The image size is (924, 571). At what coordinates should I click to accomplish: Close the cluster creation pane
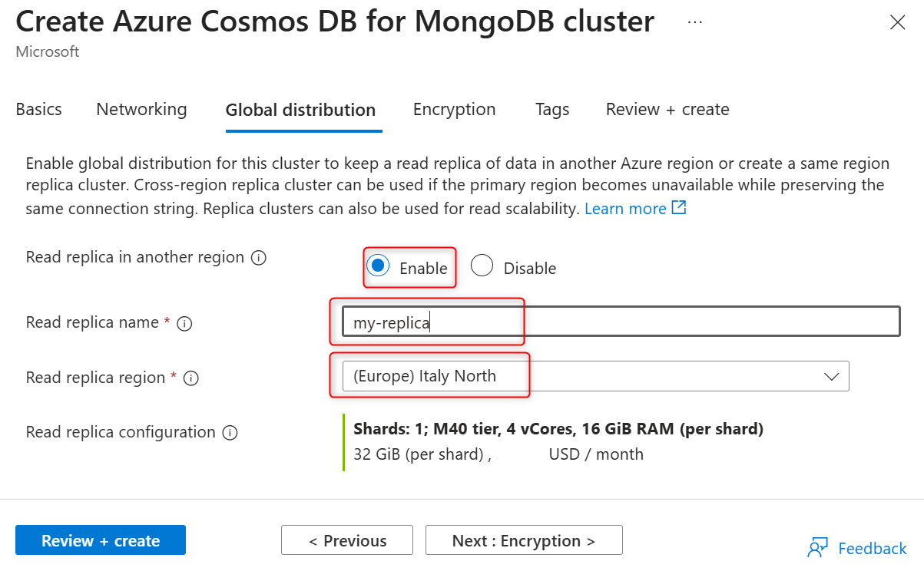click(897, 22)
